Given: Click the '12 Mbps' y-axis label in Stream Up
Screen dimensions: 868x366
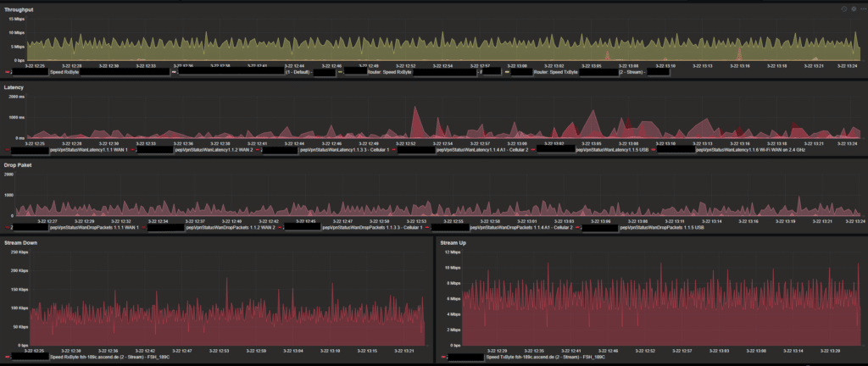Looking at the screenshot, I should [453, 252].
